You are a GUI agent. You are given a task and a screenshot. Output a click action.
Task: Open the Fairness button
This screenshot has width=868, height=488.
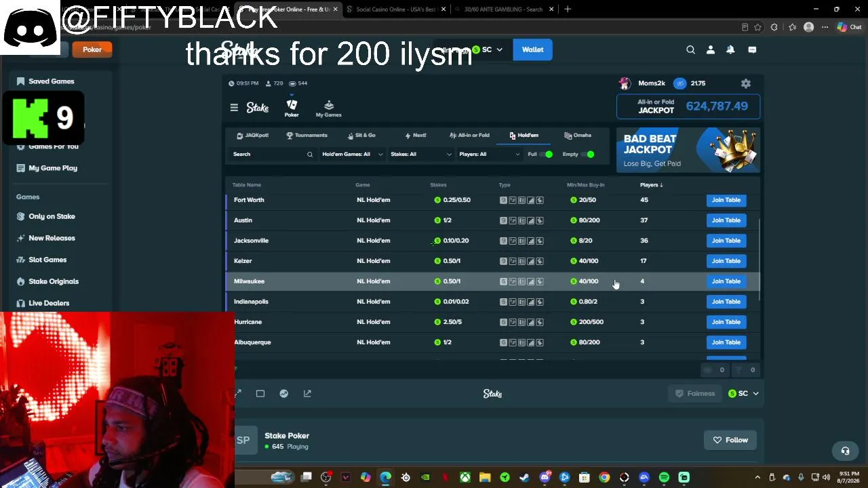click(x=695, y=394)
